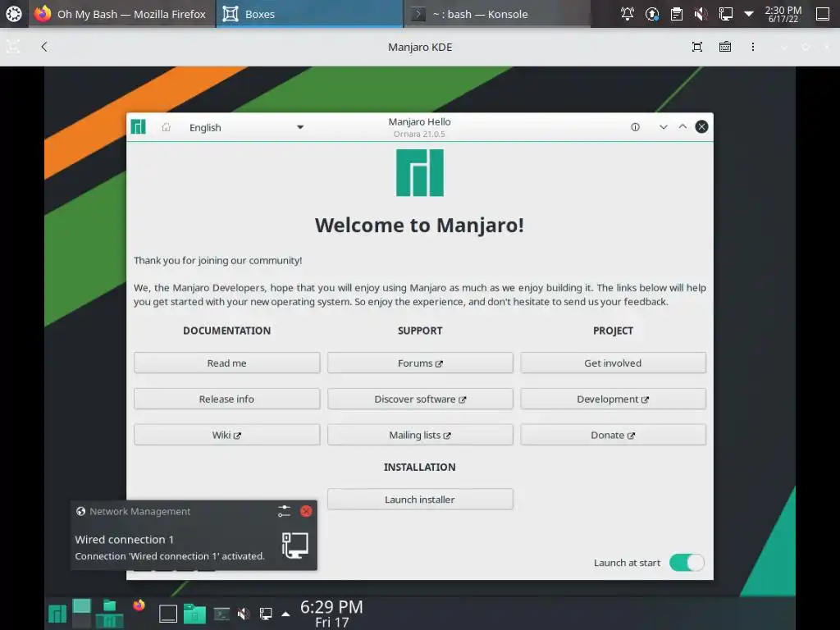Open guest Manjaro application menu

(x=57, y=614)
